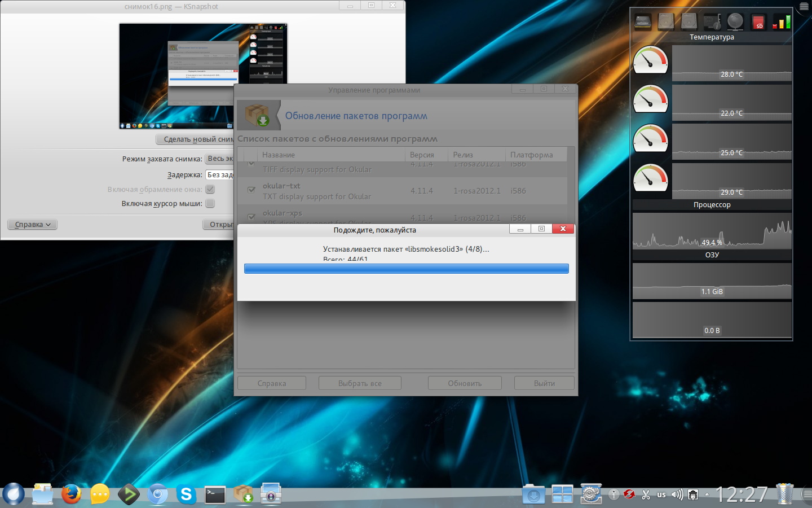812x508 pixels.
Task: Click the window grid desktop icon in panel
Action: click(562, 494)
